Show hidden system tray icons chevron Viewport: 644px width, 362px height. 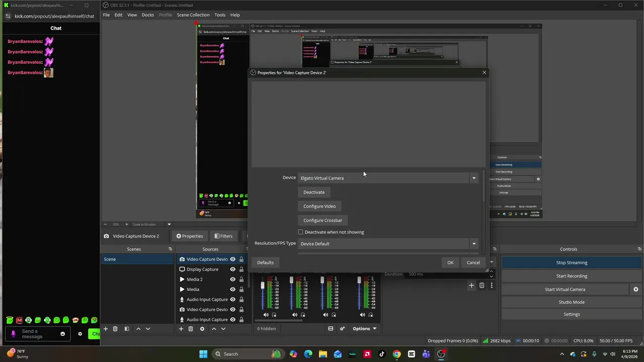pyautogui.click(x=562, y=354)
